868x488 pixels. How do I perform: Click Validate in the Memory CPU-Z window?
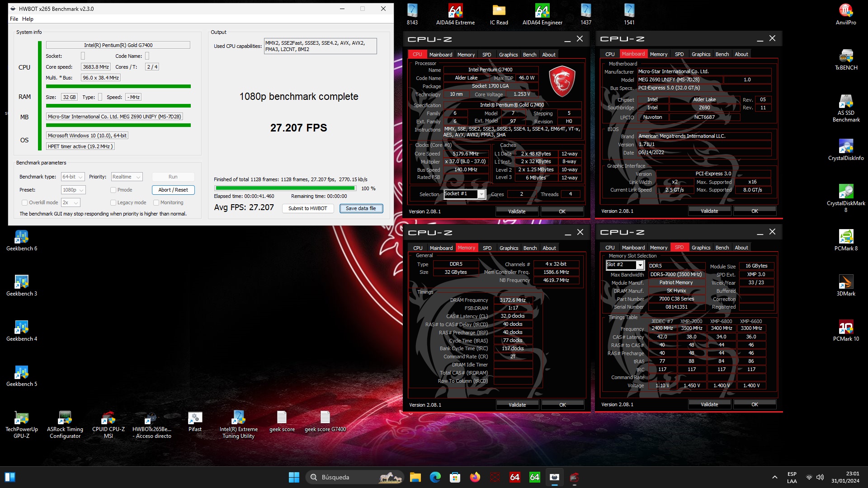[x=517, y=405]
